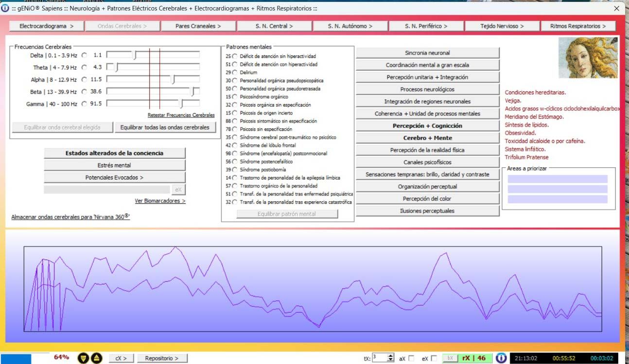
Task: Click Almacenar ondas cerebrales para Nirvana 360
Action: pos(70,217)
